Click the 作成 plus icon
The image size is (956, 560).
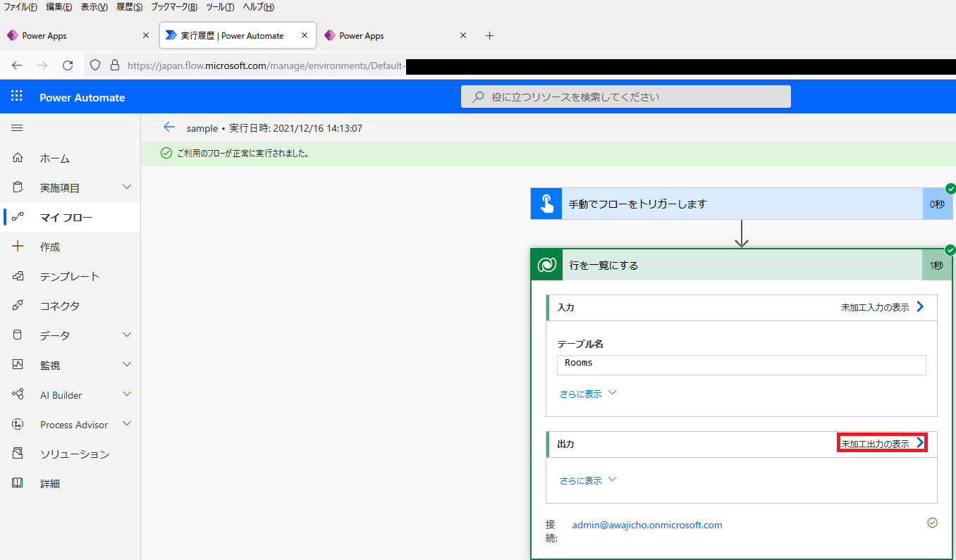tap(18, 247)
